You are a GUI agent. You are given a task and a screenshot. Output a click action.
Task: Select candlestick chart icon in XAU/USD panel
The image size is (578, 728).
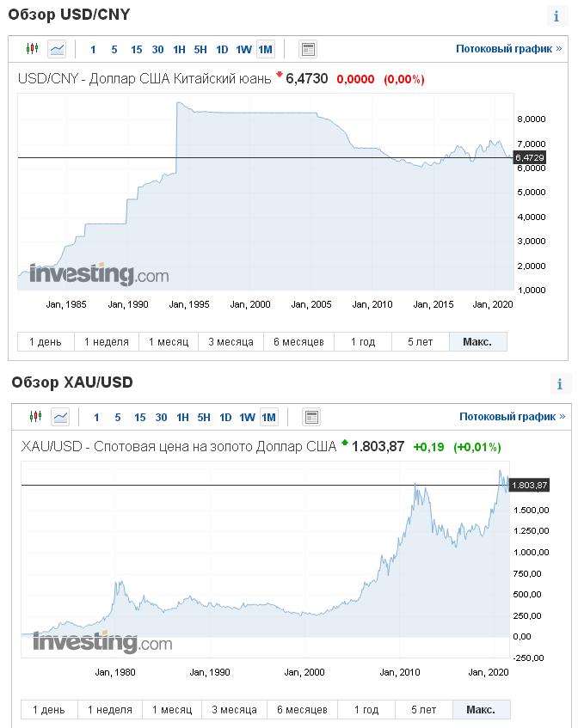click(x=35, y=417)
